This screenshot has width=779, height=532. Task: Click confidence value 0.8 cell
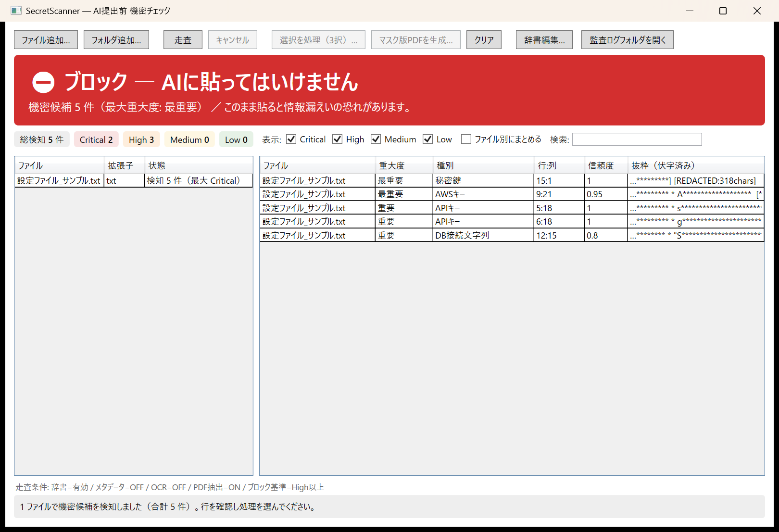[606, 236]
